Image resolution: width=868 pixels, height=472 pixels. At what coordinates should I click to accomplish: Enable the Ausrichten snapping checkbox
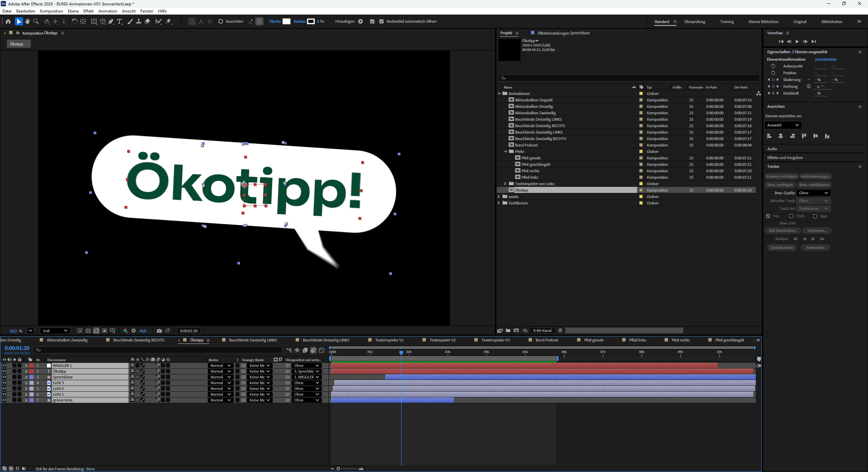pyautogui.click(x=221, y=21)
